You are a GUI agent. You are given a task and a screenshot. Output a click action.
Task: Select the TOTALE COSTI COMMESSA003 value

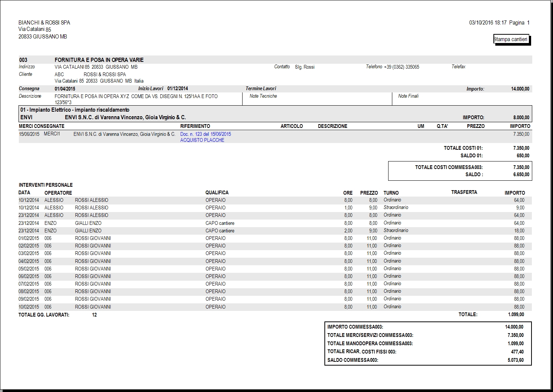(x=521, y=167)
